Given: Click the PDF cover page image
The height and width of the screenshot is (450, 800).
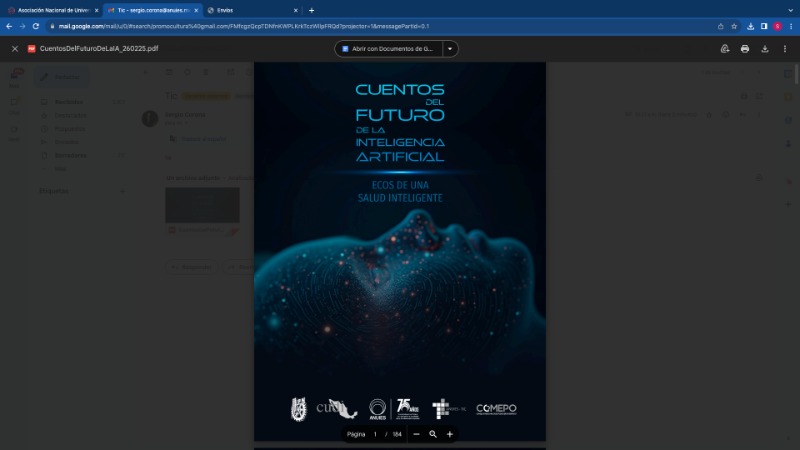Looking at the screenshot, I should coord(399,250).
